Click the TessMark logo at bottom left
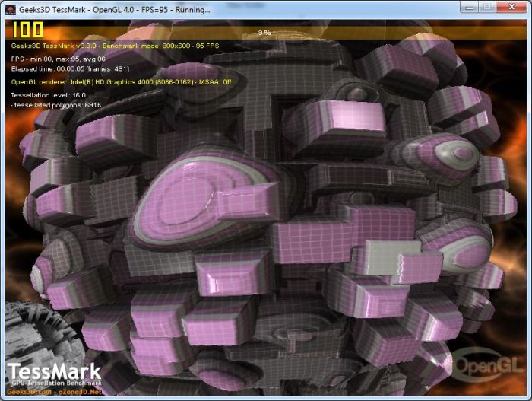Viewport: 532px width, 401px height. pyautogui.click(x=54, y=374)
